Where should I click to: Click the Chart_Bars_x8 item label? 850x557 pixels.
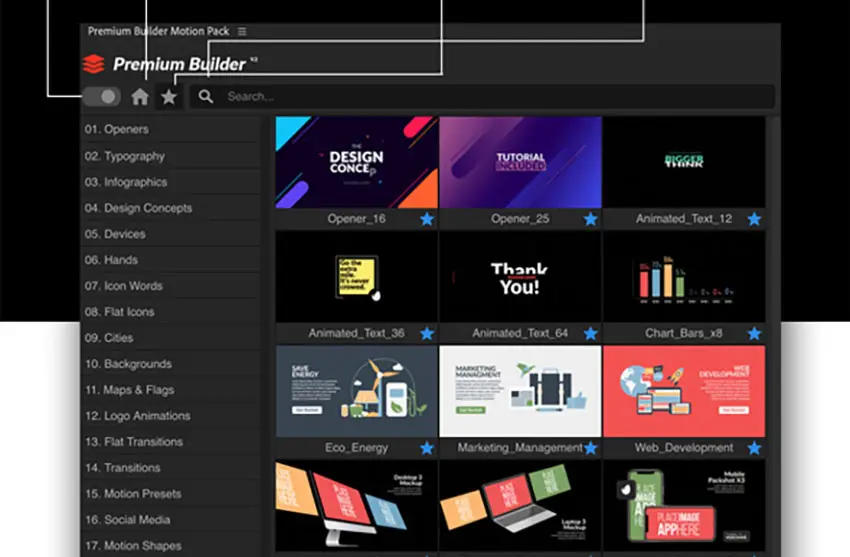click(x=684, y=333)
